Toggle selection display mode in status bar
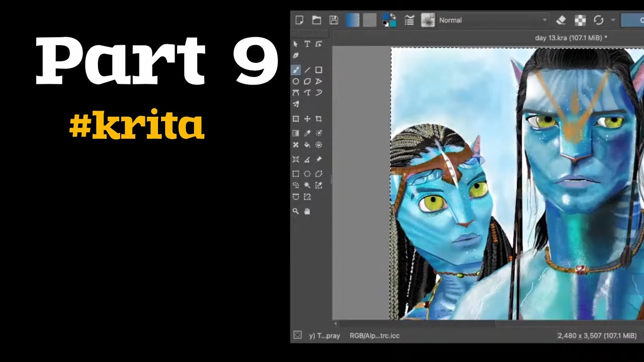 [297, 335]
